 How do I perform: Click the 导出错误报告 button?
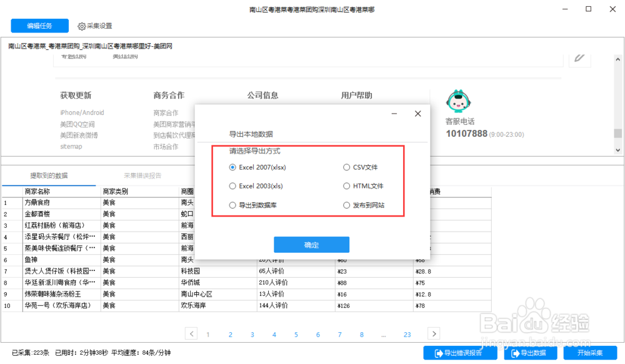tap(460, 353)
